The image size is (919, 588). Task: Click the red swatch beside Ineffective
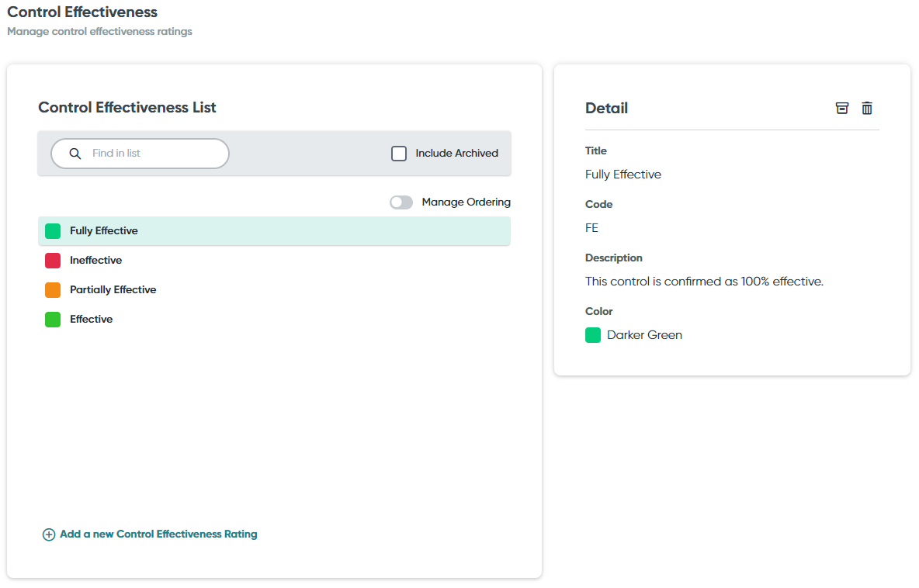click(53, 260)
